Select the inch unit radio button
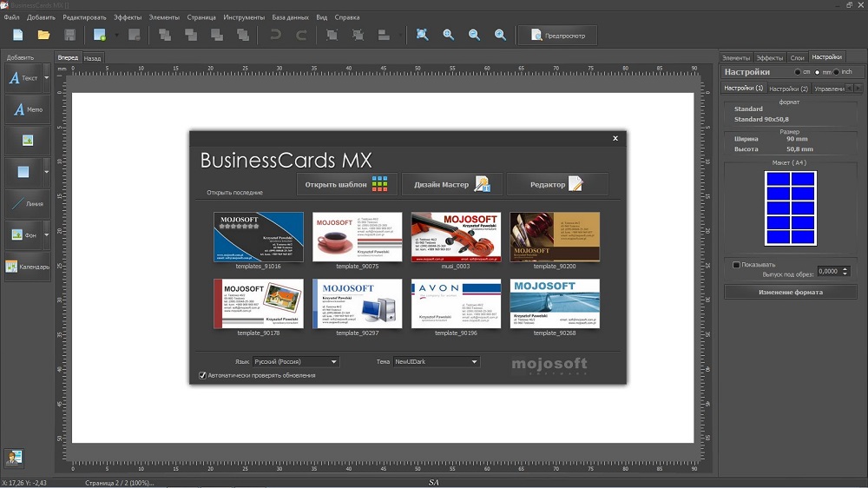 click(x=837, y=72)
